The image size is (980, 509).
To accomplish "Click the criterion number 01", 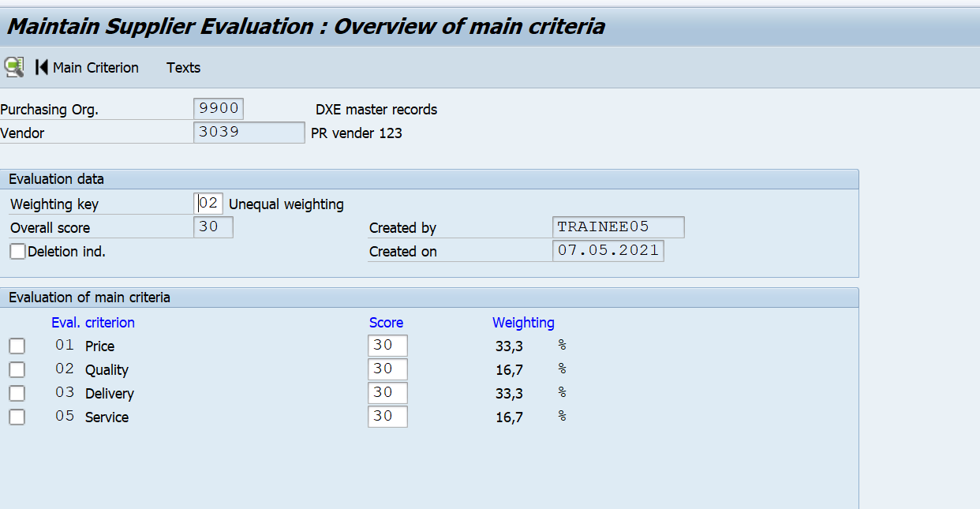I will [x=65, y=345].
